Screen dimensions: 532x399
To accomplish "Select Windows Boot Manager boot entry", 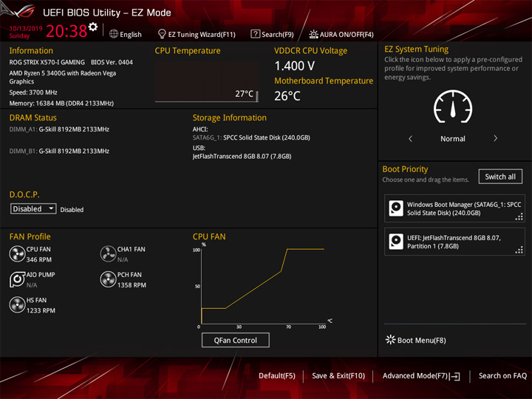I will coord(454,208).
